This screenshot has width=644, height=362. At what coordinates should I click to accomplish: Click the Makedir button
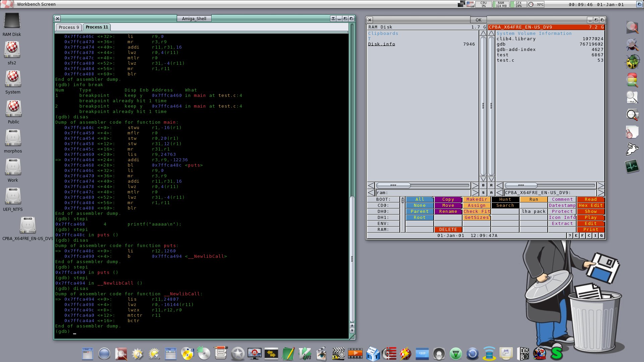477,199
